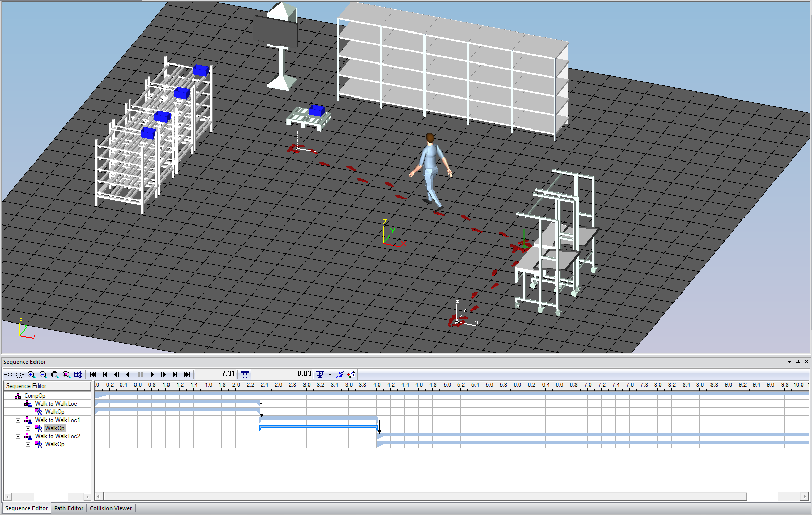Select the large white shelving unit
This screenshot has height=515, width=812.
[453, 71]
